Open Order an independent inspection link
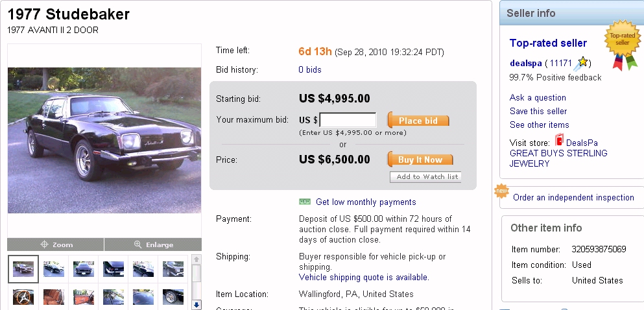This screenshot has height=310, width=644. coord(573,197)
